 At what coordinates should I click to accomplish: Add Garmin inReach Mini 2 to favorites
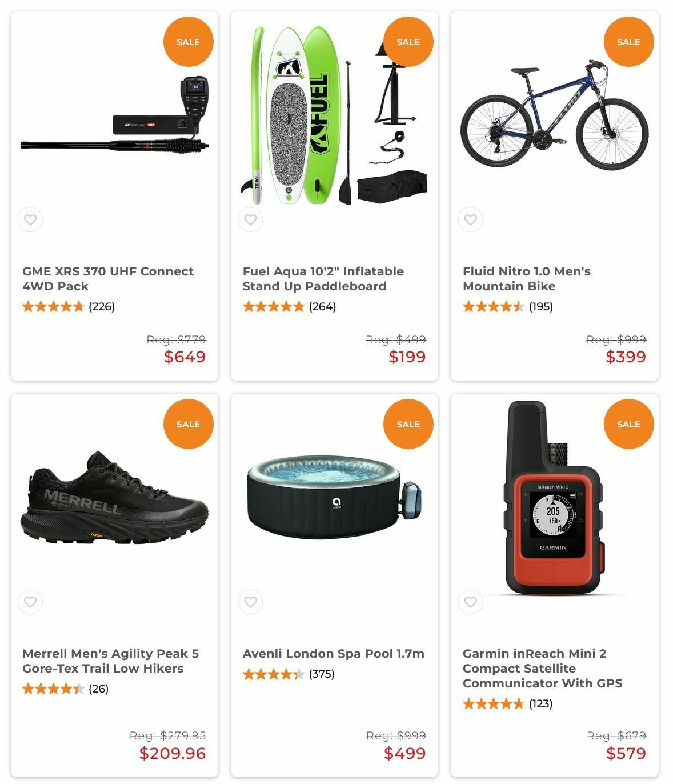471,602
